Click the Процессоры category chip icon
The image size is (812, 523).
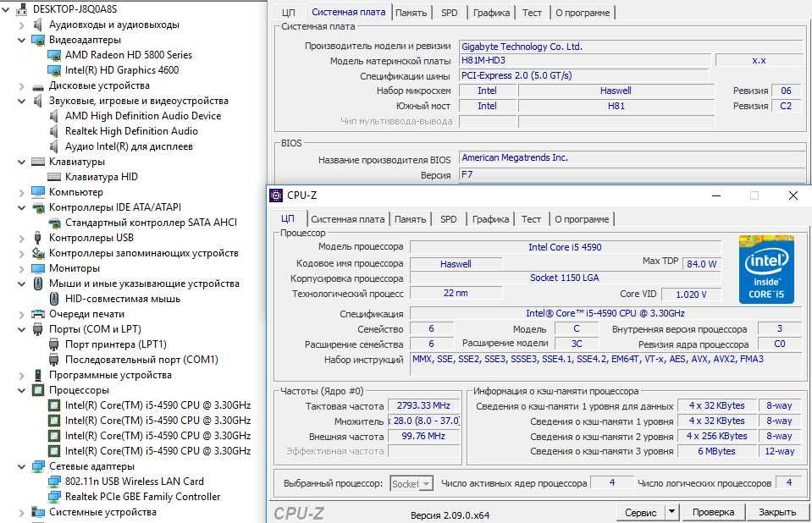(x=38, y=390)
